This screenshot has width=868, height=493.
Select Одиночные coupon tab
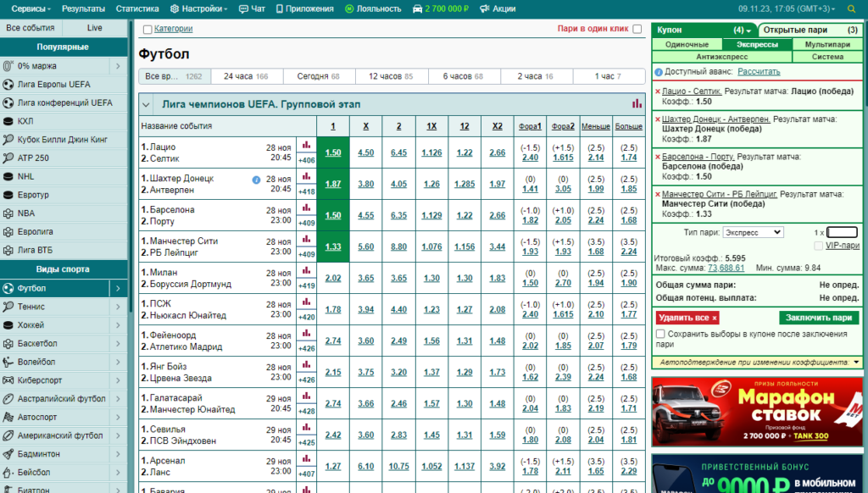(x=687, y=45)
